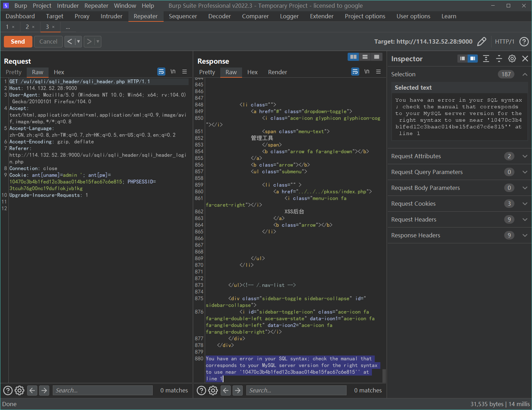Open Response pane hamburger menu
The width and height of the screenshot is (532, 410).
click(x=378, y=72)
